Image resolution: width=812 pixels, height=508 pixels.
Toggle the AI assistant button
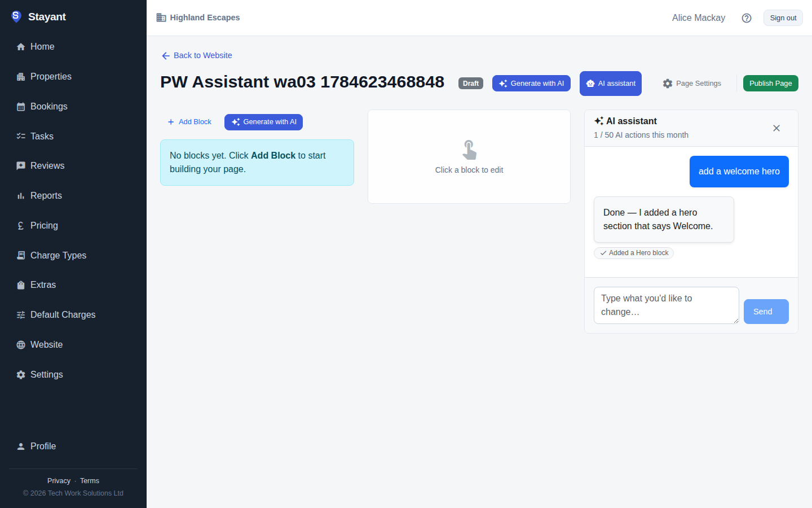[611, 84]
